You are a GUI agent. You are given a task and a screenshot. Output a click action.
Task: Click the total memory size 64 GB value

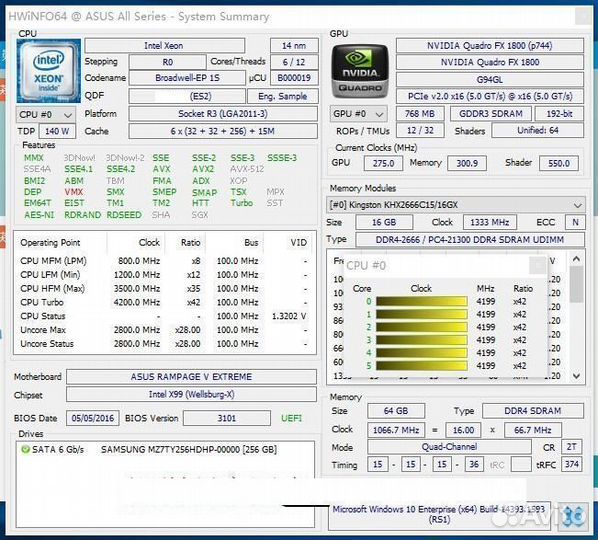396,411
